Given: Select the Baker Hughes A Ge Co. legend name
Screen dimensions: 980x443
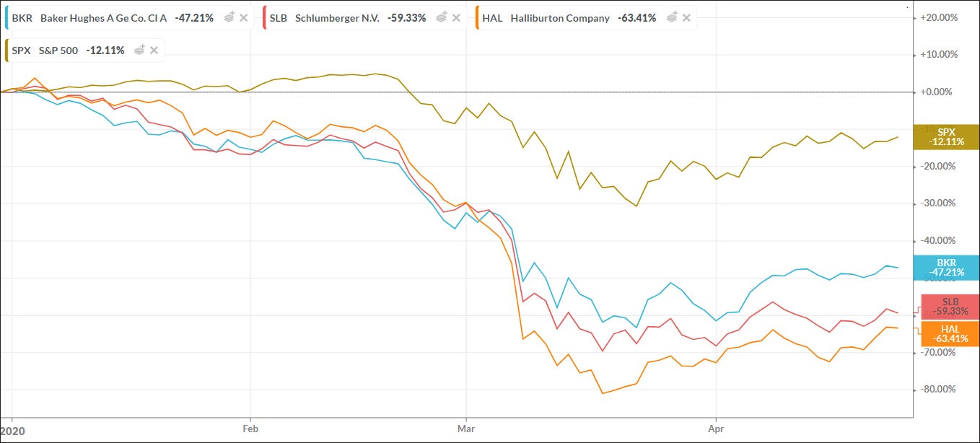Looking at the screenshot, I should click(x=103, y=18).
